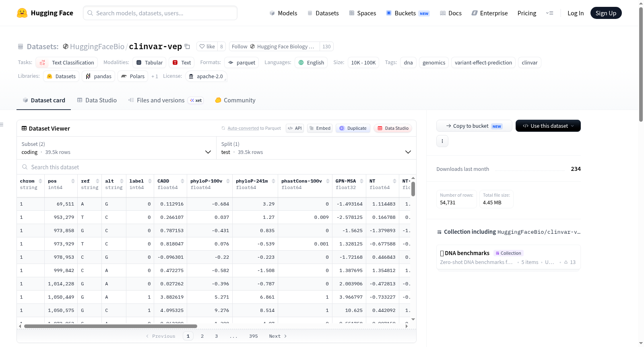644x347 pixels.
Task: Go to page 2 of results
Action: pos(202,336)
